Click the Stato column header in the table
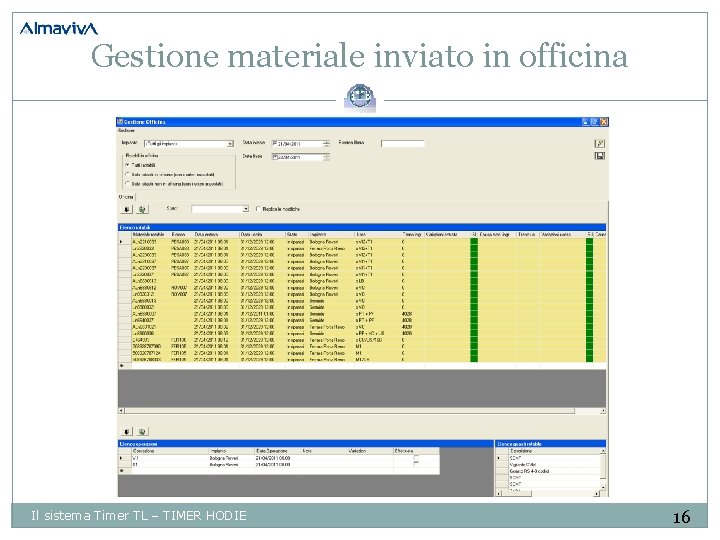 coord(296,235)
